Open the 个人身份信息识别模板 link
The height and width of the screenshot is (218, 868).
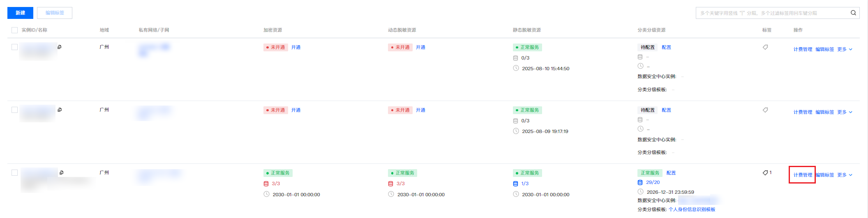(692, 209)
